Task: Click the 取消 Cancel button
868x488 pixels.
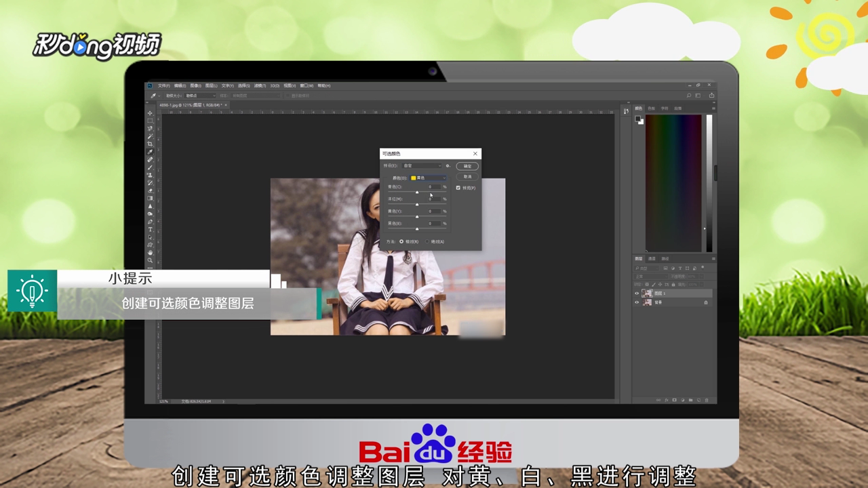Action: [467, 177]
